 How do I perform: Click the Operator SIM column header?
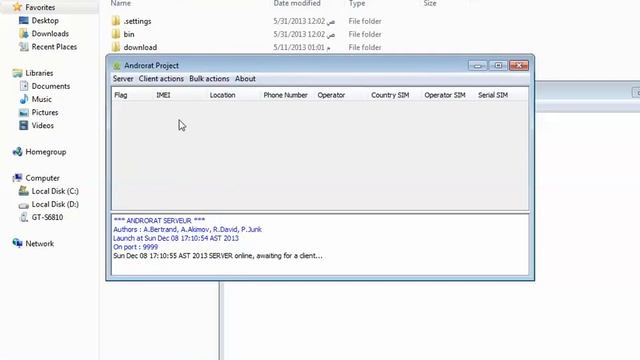point(444,95)
